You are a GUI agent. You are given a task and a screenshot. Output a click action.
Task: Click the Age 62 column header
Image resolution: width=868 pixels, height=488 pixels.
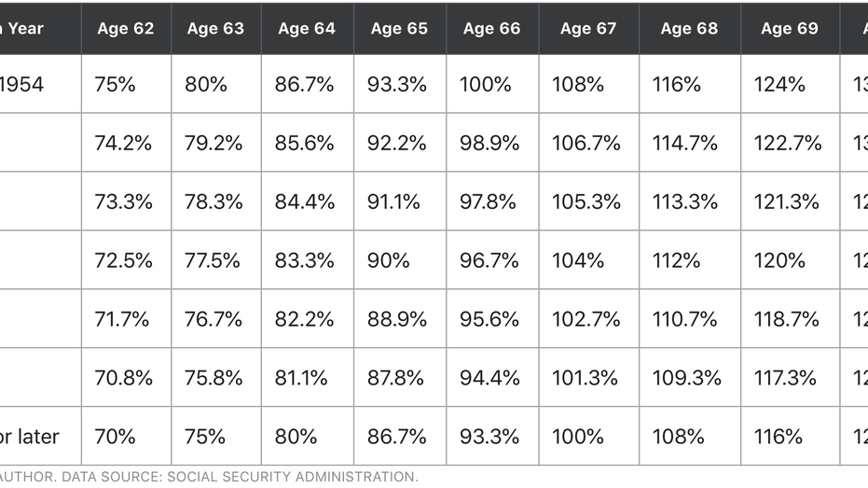tap(125, 28)
